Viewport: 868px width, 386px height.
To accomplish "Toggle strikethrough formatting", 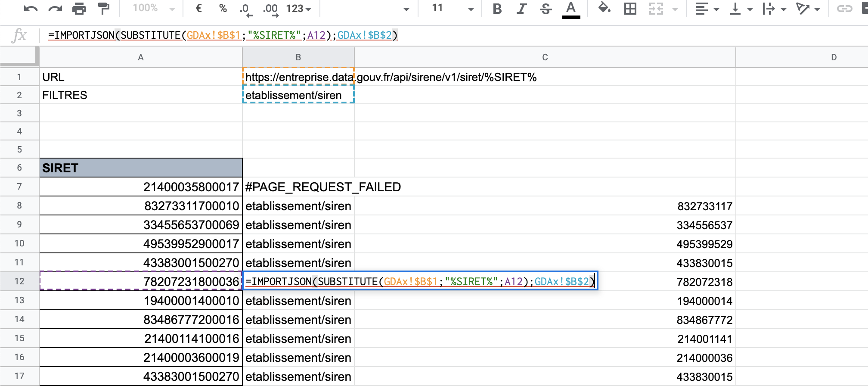I will point(546,9).
